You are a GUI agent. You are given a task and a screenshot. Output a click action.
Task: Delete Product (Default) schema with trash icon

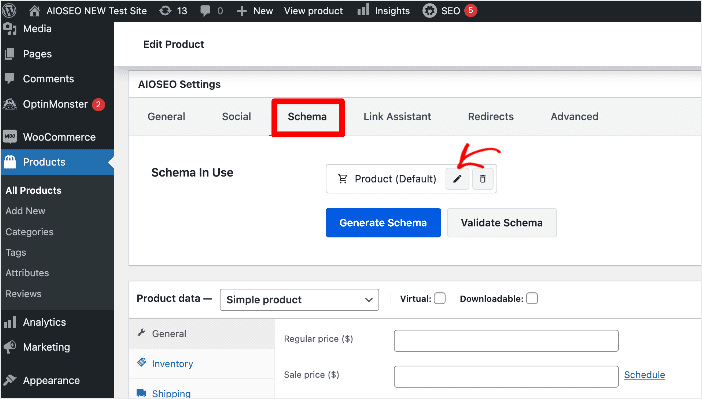pyautogui.click(x=483, y=179)
